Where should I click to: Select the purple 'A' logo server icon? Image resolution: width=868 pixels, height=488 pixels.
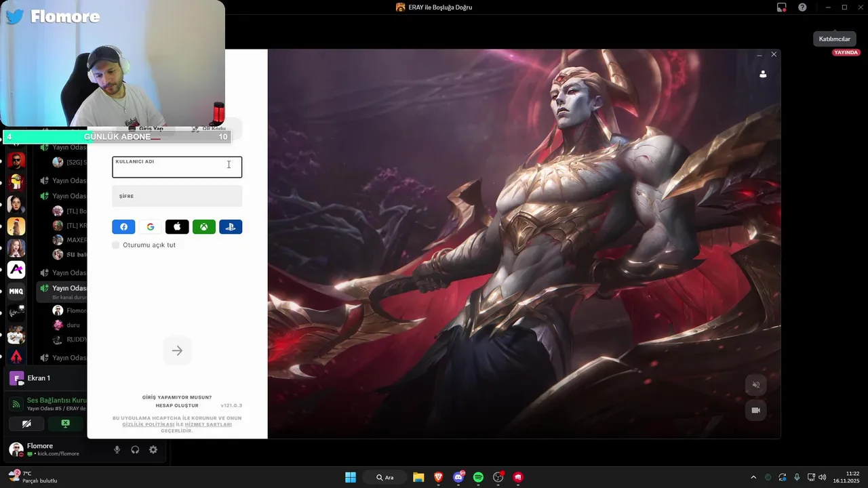(x=16, y=270)
